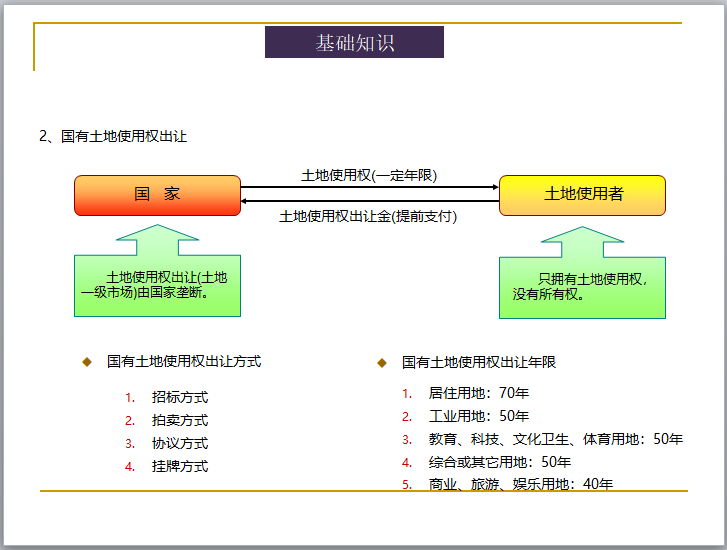This screenshot has width=727, height=550.
Task: Select the 挂牌方式 list entry
Action: coord(180,467)
